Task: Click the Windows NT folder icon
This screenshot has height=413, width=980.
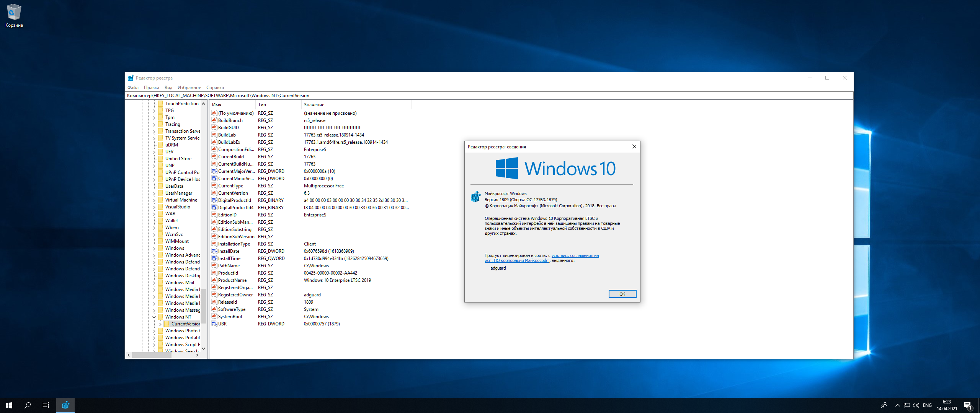Action: [x=161, y=317]
